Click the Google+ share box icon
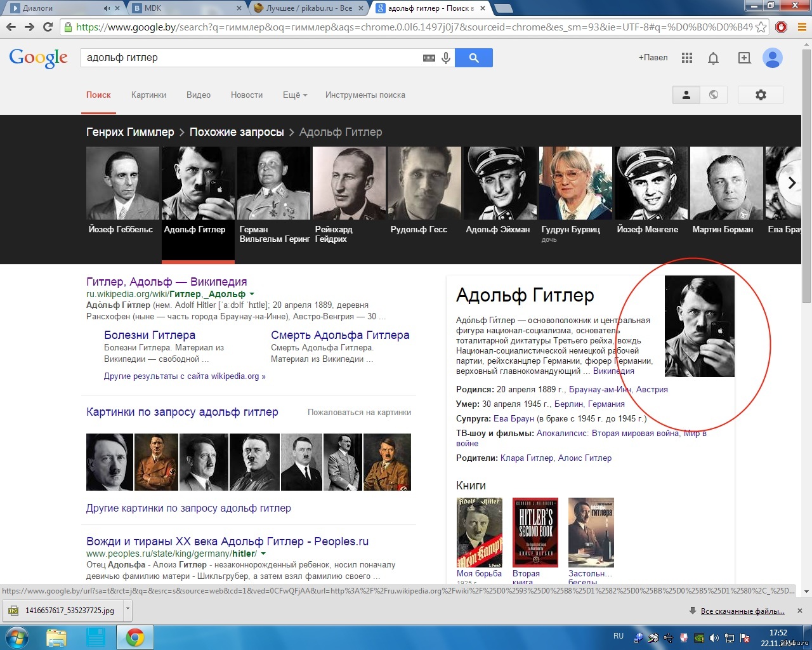 744,58
